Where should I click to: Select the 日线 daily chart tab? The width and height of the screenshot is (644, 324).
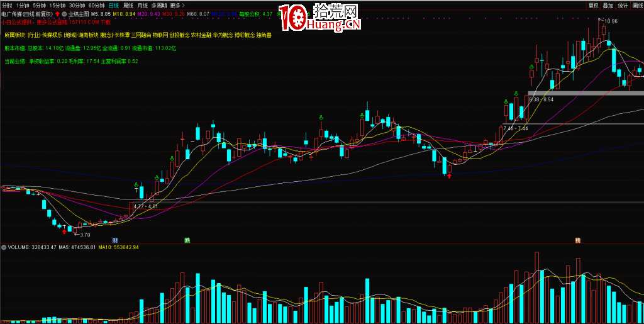[114, 6]
